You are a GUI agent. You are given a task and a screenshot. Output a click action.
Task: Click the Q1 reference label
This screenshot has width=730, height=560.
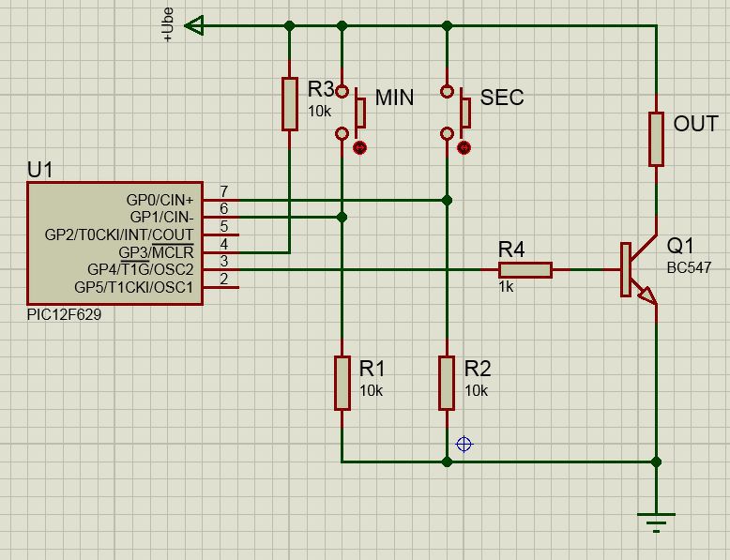(680, 246)
